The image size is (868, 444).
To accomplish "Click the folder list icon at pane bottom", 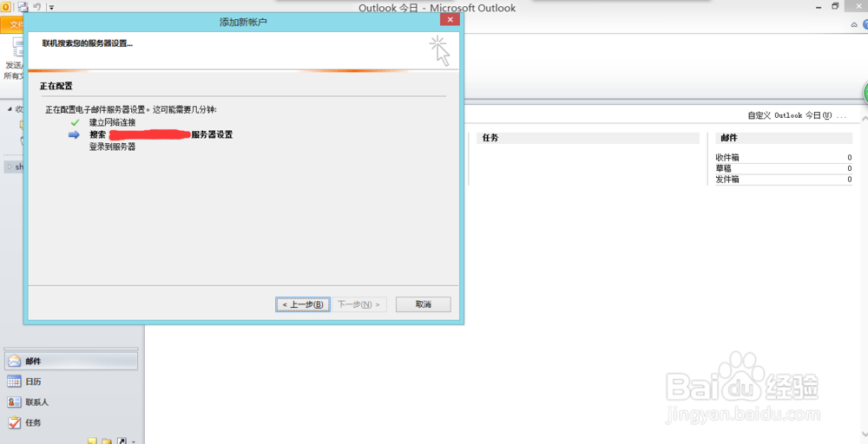I will pyautogui.click(x=106, y=441).
